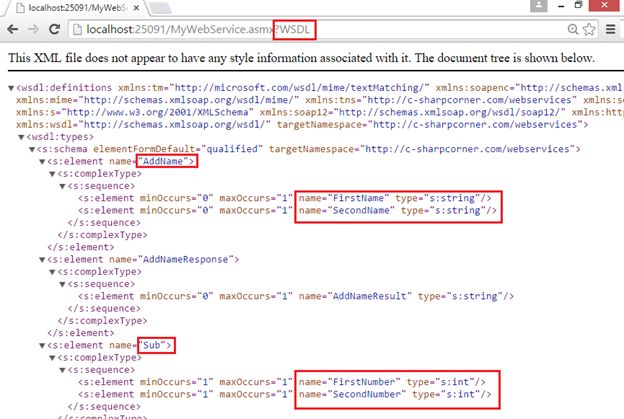Close the localhost:25091 tab
This screenshot has height=419, width=624.
pos(136,8)
